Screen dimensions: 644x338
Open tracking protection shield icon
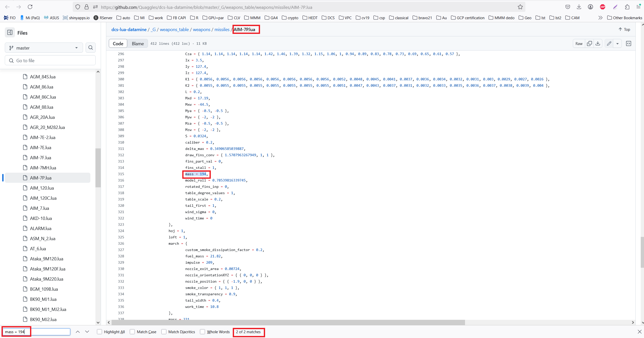click(x=78, y=7)
